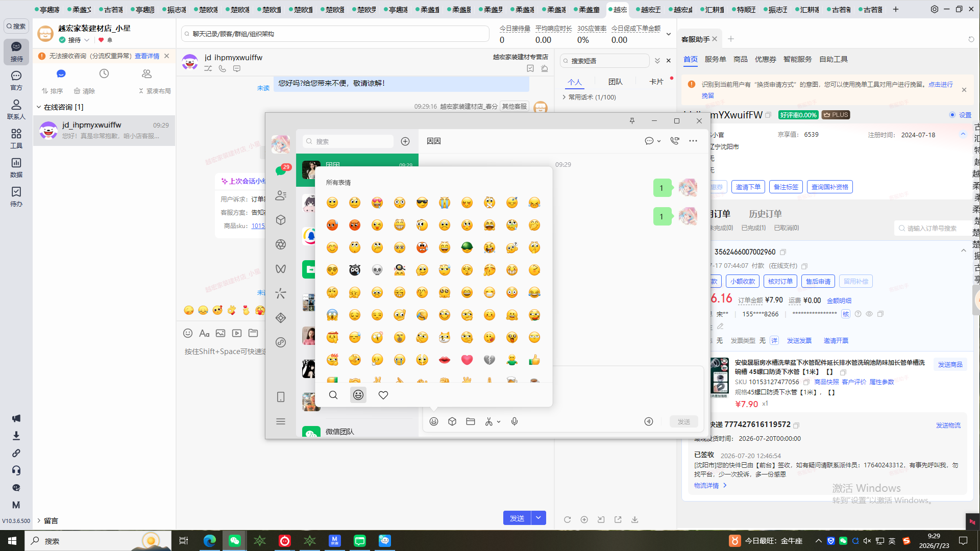The width and height of the screenshot is (980, 551).
Task: Open WeChat from Windows taskbar
Action: [235, 541]
